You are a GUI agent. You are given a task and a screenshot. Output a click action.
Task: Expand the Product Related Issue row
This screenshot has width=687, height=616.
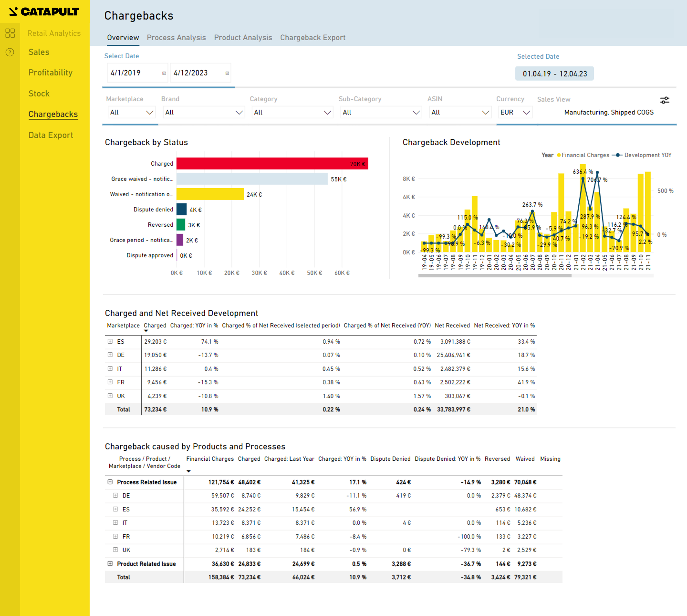click(x=110, y=564)
